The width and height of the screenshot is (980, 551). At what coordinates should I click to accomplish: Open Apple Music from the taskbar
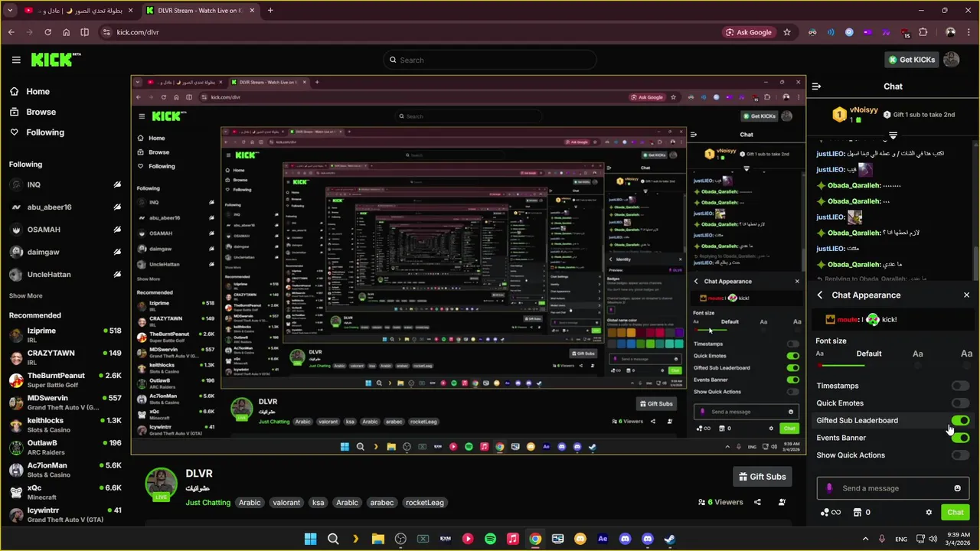[x=512, y=539]
